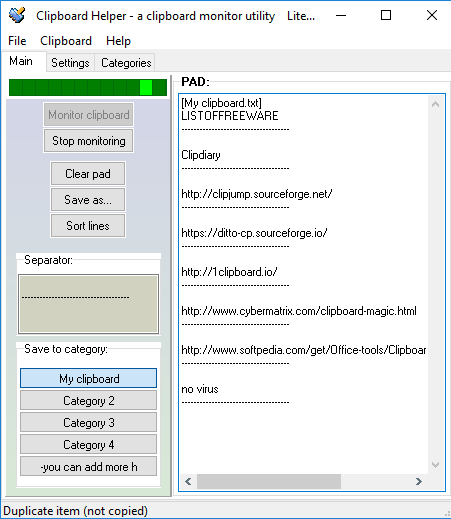
Task: Click the Clipdiary entry in the pad
Action: point(201,155)
